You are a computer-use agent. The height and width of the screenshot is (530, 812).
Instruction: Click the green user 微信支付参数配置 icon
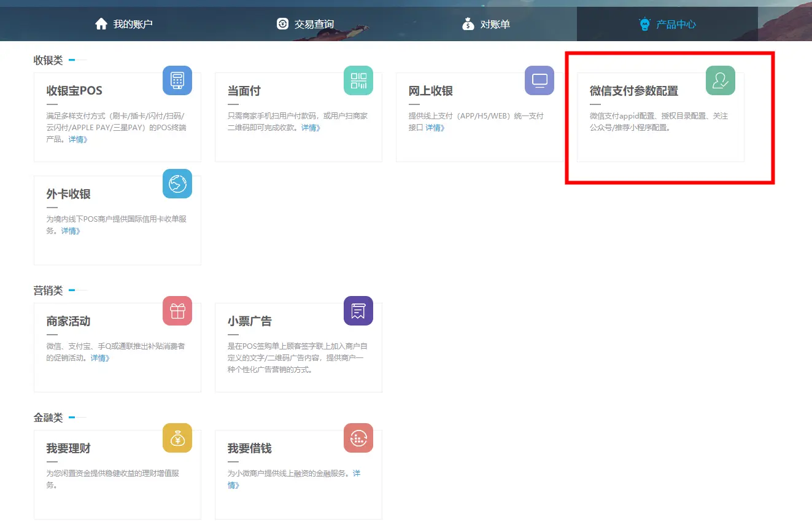coord(721,80)
